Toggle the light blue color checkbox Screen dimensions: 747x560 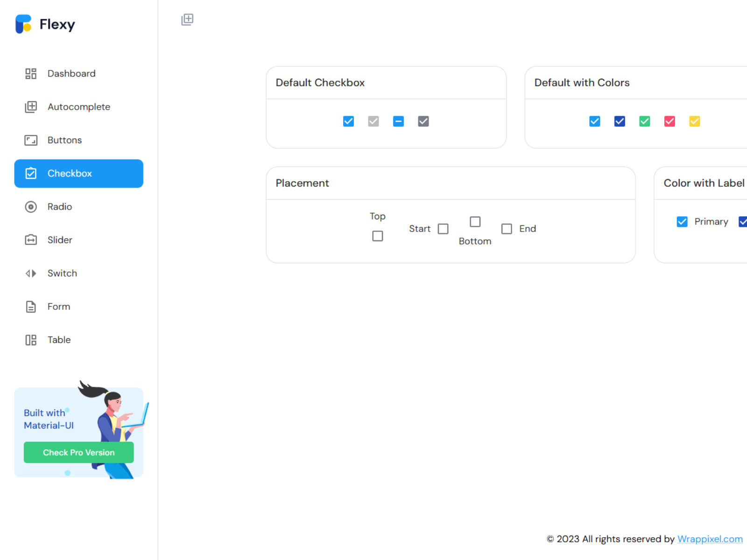[595, 121]
